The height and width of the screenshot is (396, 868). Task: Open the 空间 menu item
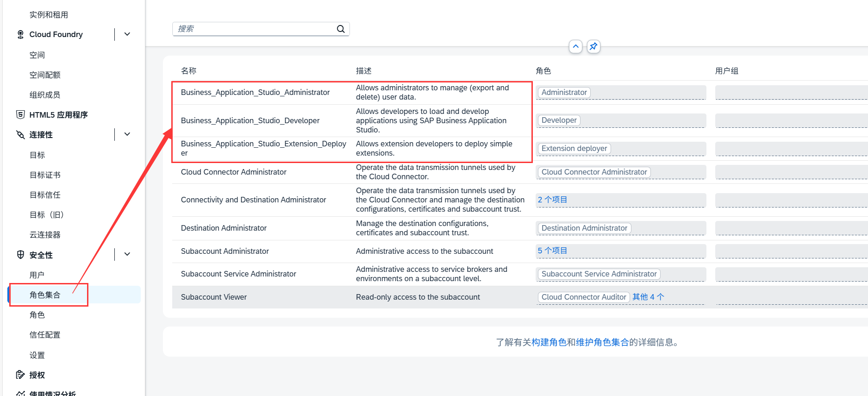[37, 55]
